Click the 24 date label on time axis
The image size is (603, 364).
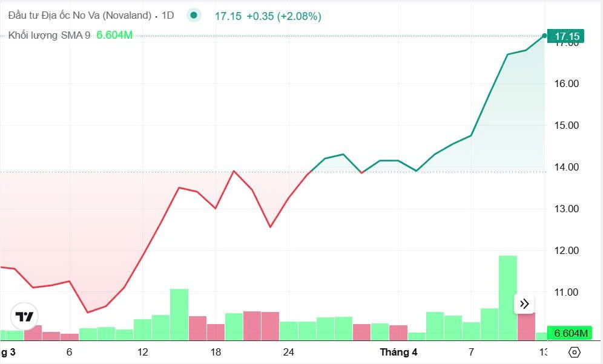pos(289,352)
